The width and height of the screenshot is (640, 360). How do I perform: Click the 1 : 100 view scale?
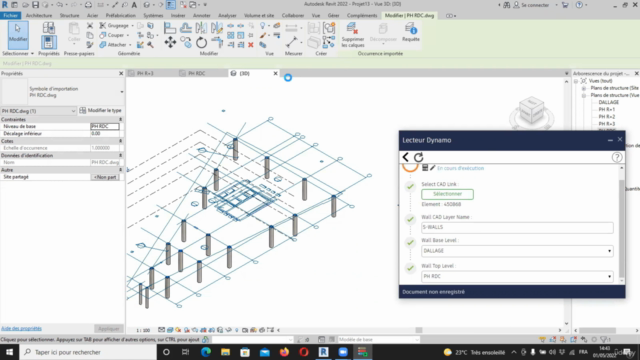click(x=143, y=330)
